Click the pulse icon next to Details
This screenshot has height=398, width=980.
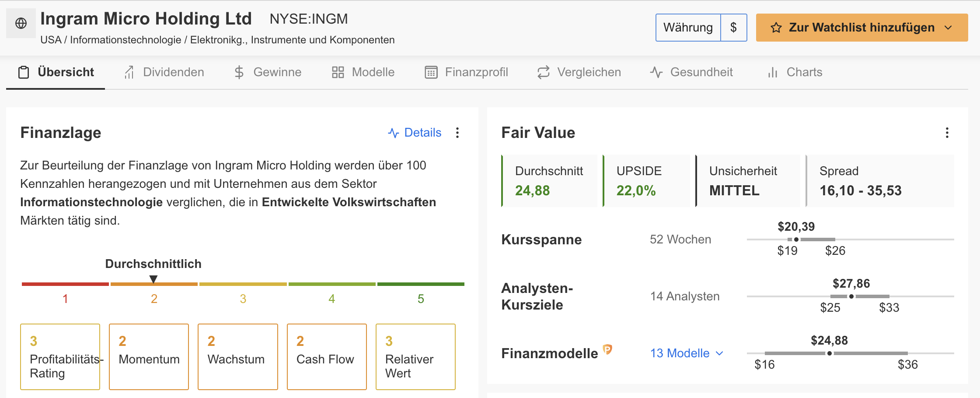[x=394, y=133]
